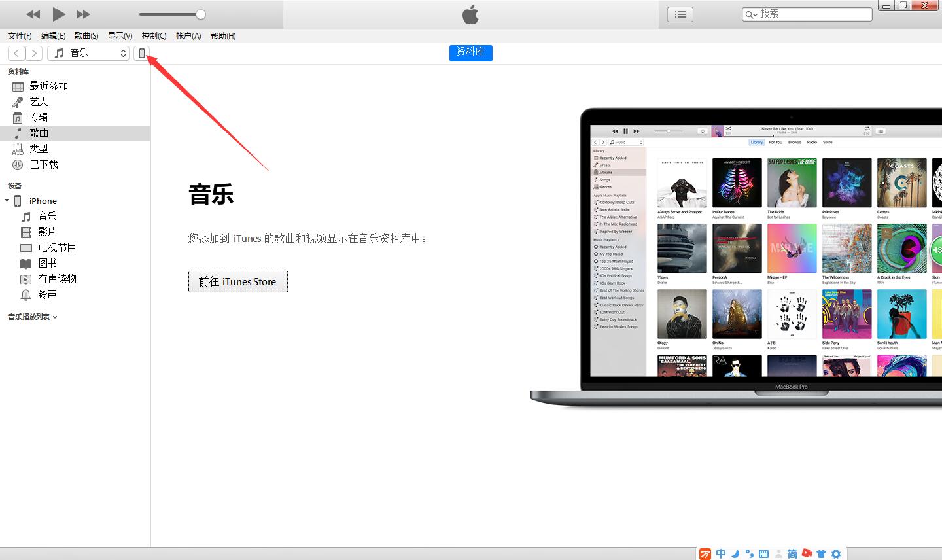
Task: Adjust the volume slider knob
Action: coord(201,14)
